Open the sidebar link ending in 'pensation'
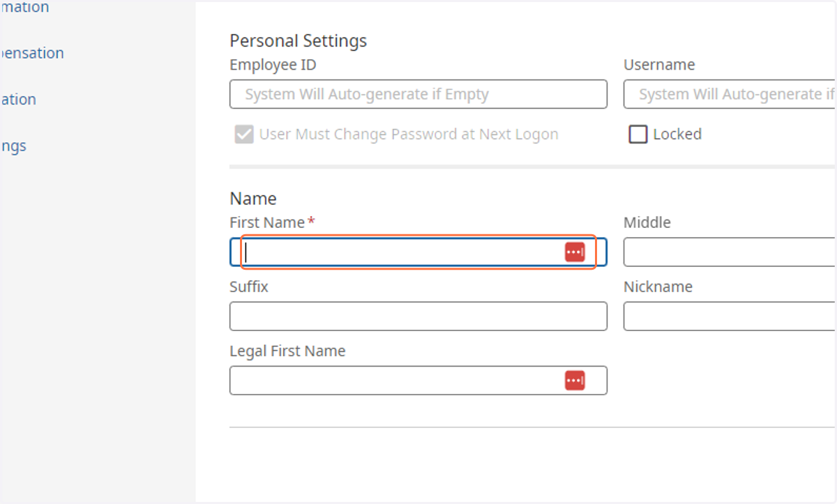This screenshot has height=504, width=837. 32,53
